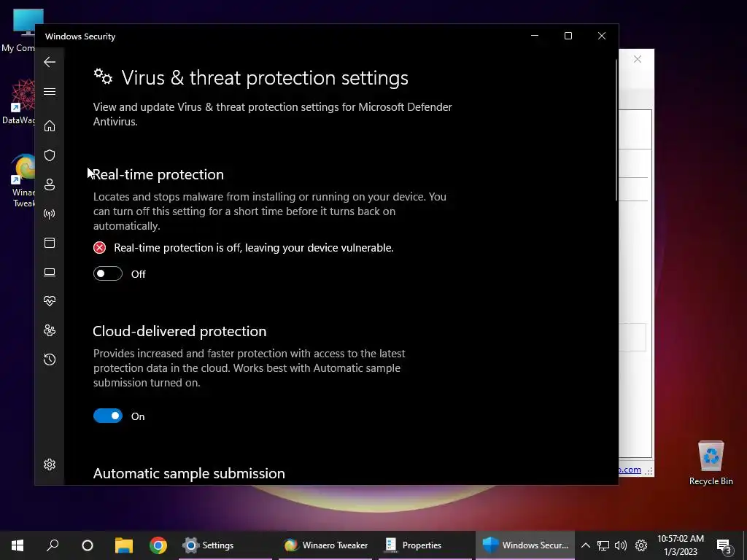Maximize the Windows Security window

coord(568,36)
